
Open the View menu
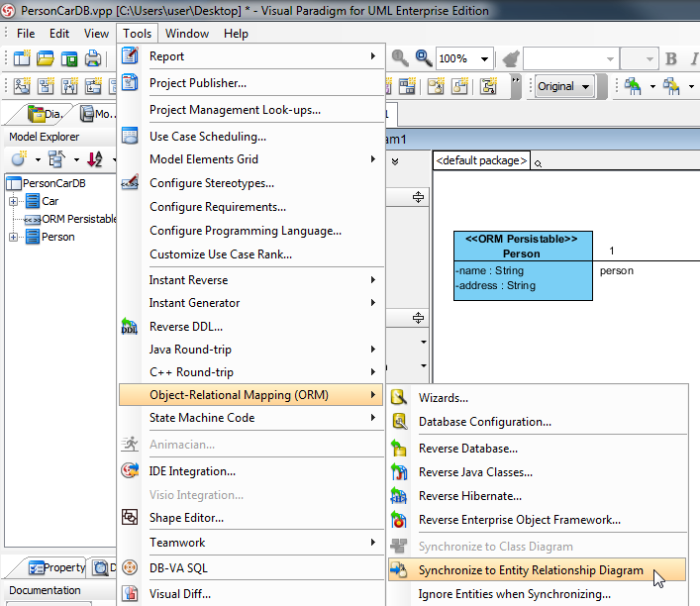click(x=96, y=34)
